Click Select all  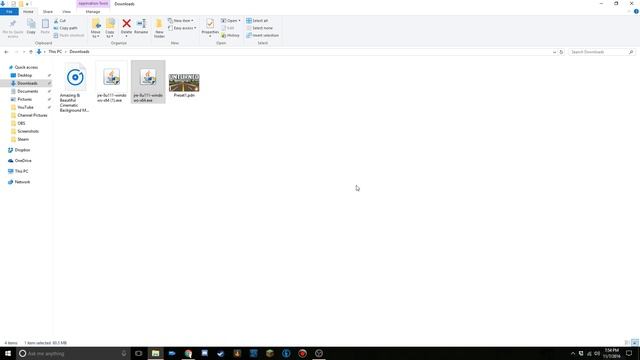coord(257,21)
